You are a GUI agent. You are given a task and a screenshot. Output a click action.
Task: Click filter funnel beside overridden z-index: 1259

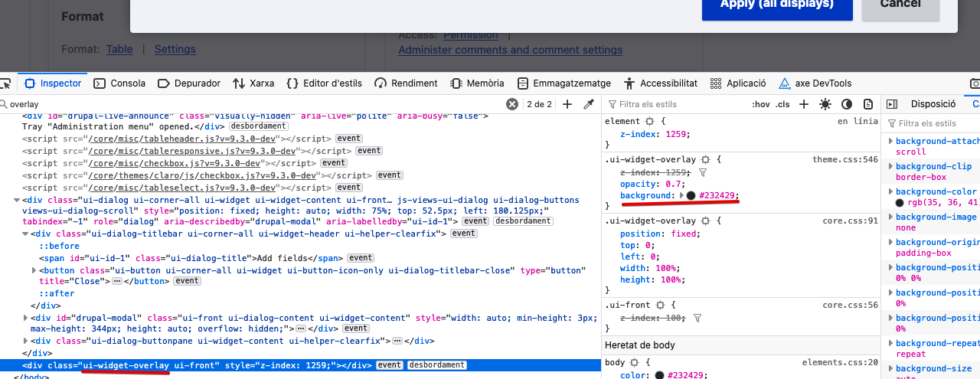[701, 172]
